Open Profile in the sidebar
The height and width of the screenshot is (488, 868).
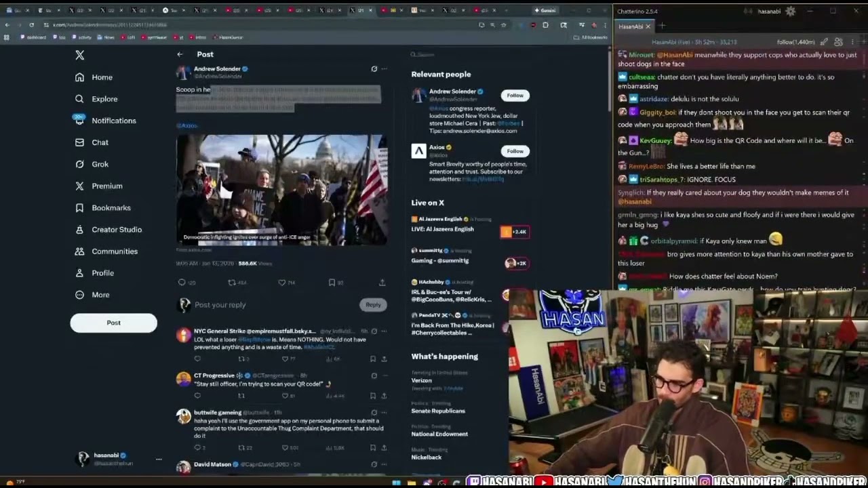tap(95, 272)
